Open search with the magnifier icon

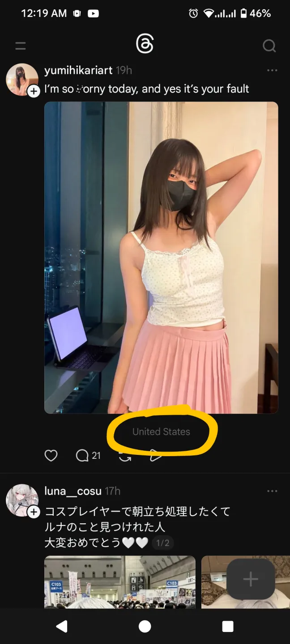269,46
